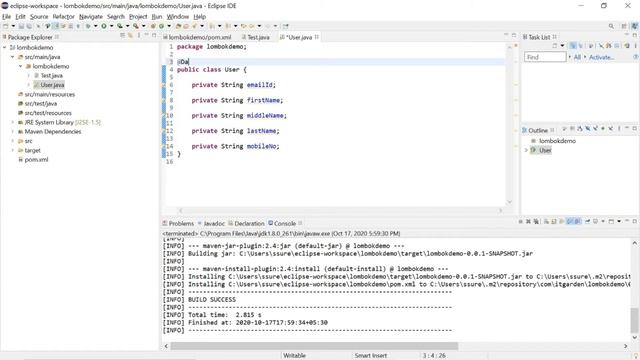Click the All filter link in Task List
The image size is (640, 360).
click(x=577, y=57)
